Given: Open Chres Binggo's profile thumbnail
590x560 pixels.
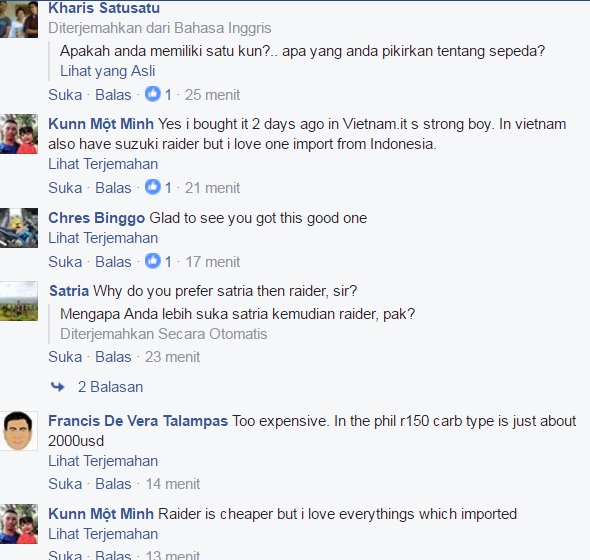Looking at the screenshot, I should 19,228.
